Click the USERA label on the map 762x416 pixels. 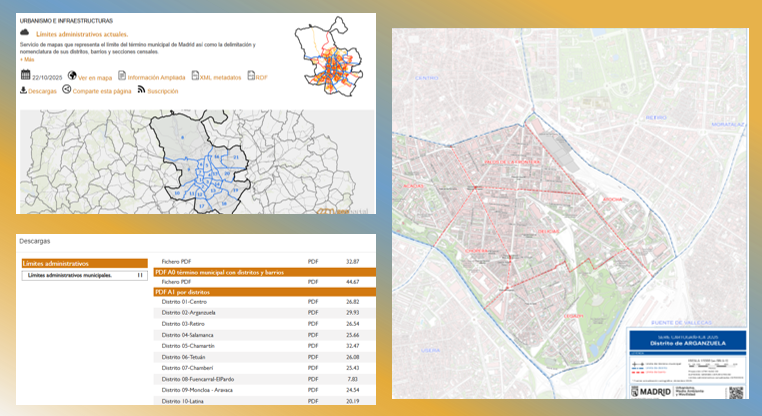431,350
